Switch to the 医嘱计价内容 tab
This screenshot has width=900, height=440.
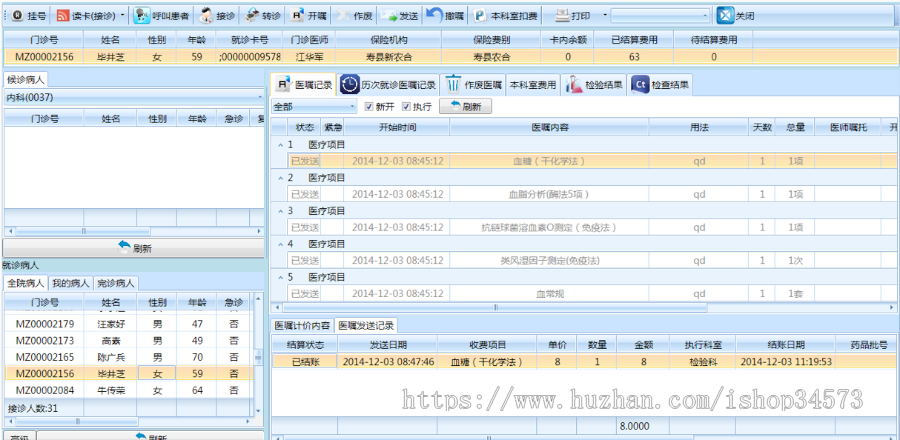302,326
